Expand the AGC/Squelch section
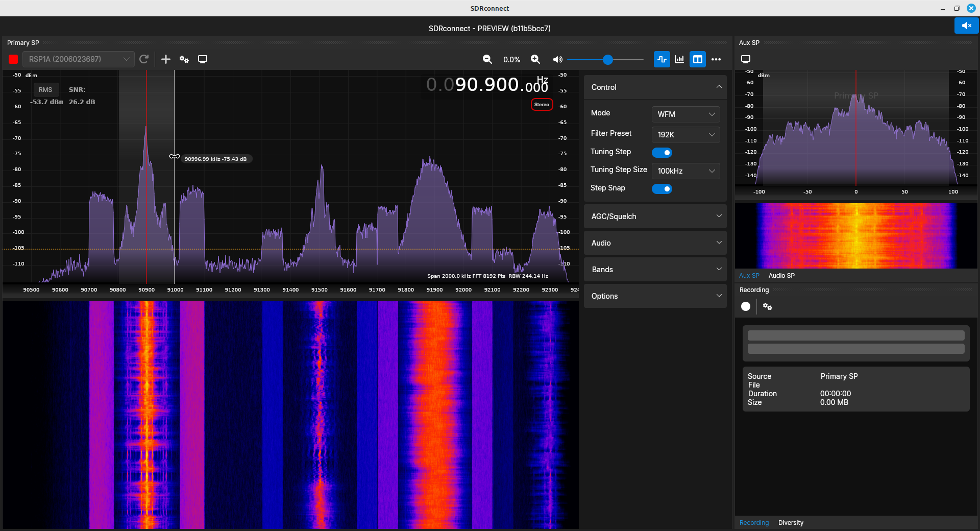The height and width of the screenshot is (531, 980). tap(655, 216)
